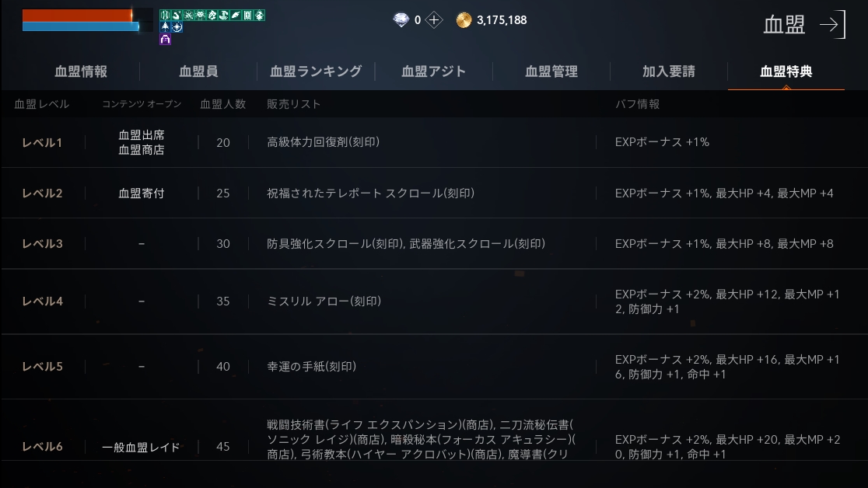Click the red HP bar
Image resolution: width=868 pixels, height=488 pixels.
click(x=78, y=16)
